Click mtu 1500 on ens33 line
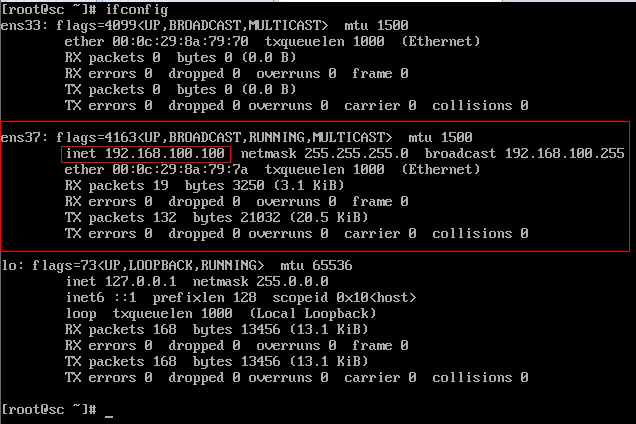636x424 pixels. pyautogui.click(x=376, y=26)
